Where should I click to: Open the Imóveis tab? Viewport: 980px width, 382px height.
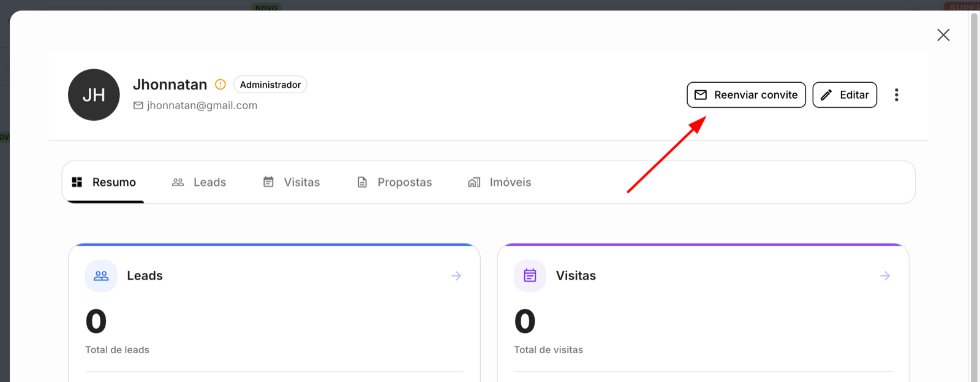click(499, 182)
